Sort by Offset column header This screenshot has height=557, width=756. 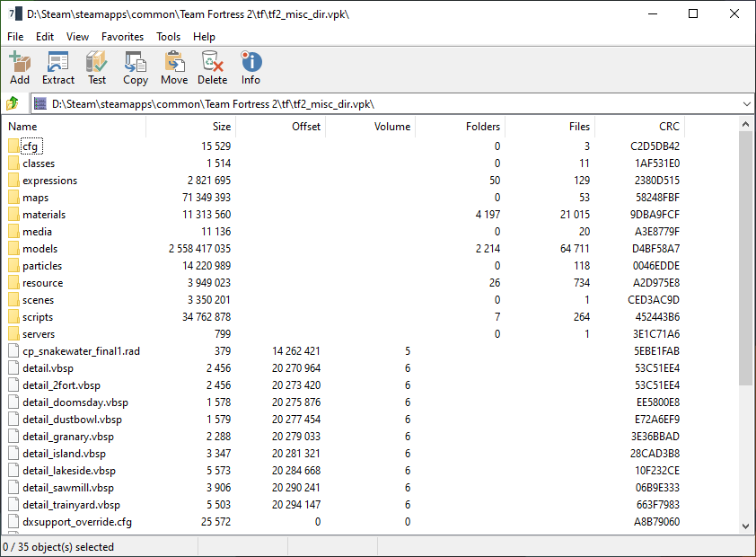coord(281,127)
